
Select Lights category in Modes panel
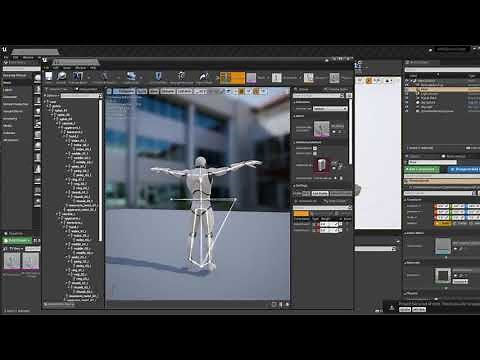tap(8, 90)
